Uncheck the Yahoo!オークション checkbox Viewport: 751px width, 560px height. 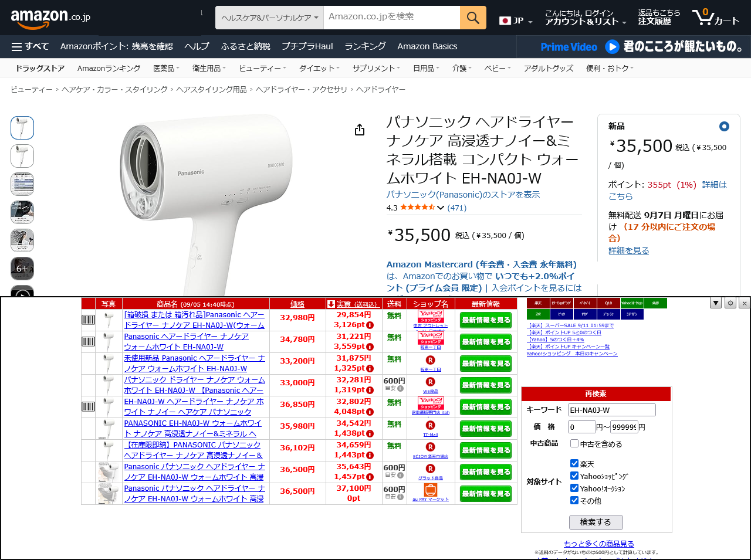click(x=574, y=488)
